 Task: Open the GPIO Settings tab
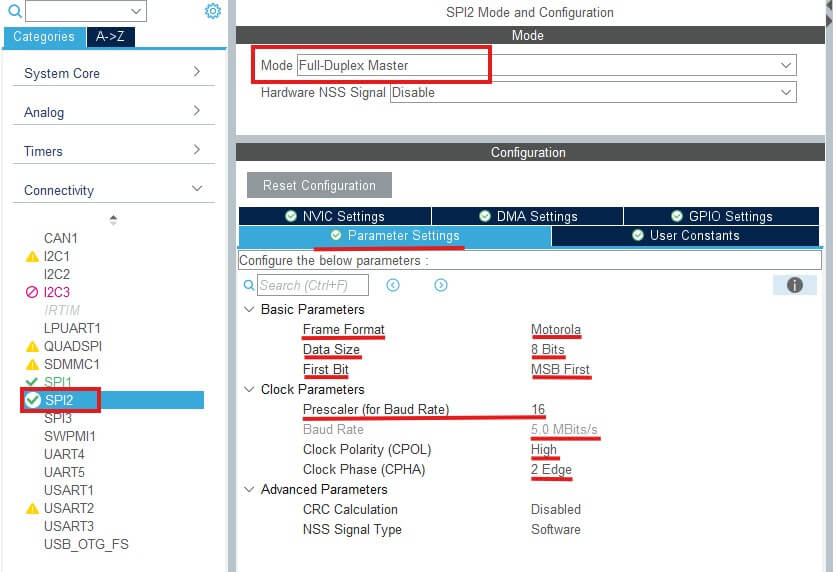pos(721,216)
